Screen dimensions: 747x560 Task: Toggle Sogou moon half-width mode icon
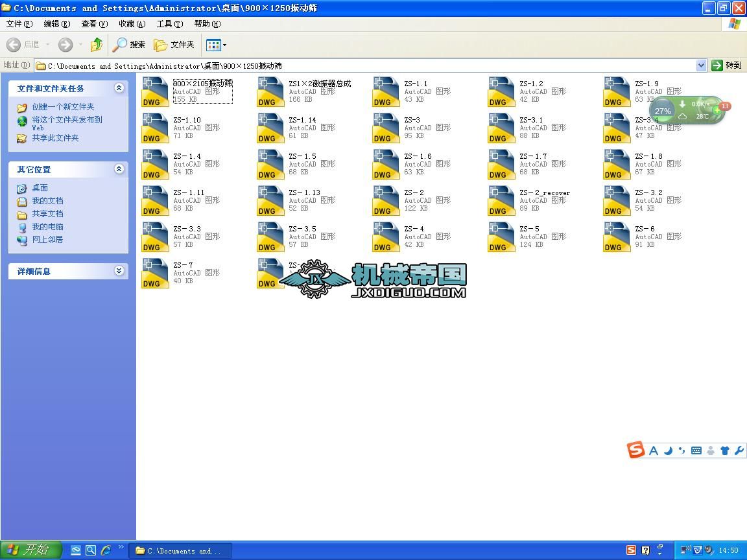point(669,450)
